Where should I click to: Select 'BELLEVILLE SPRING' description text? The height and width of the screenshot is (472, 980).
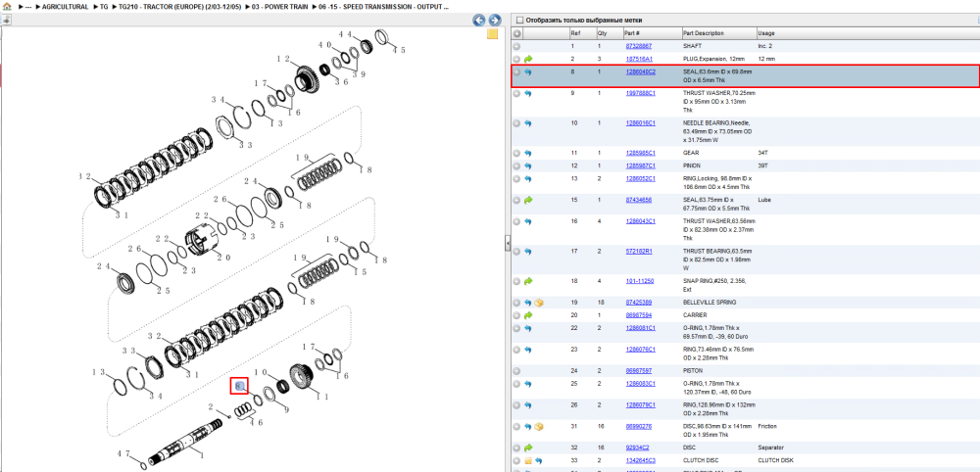pos(710,303)
